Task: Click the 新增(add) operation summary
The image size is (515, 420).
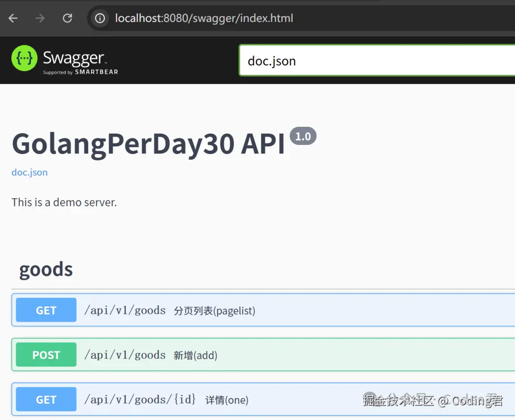Action: pos(195,355)
